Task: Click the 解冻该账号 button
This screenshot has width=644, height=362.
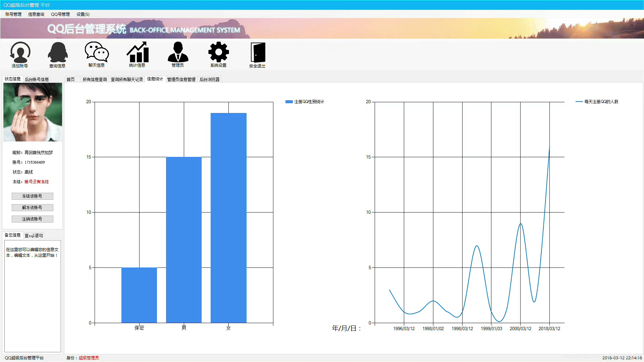Action: 32,207
